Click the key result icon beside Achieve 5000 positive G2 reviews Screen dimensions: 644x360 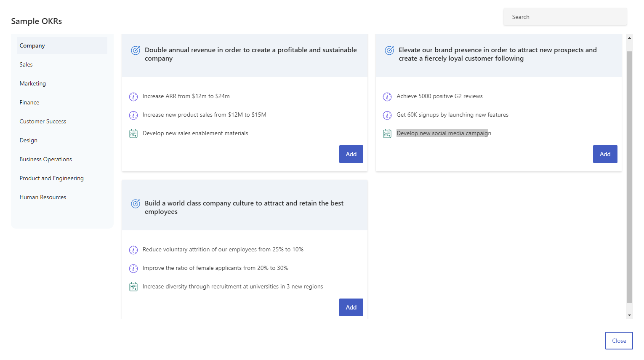[x=387, y=97]
